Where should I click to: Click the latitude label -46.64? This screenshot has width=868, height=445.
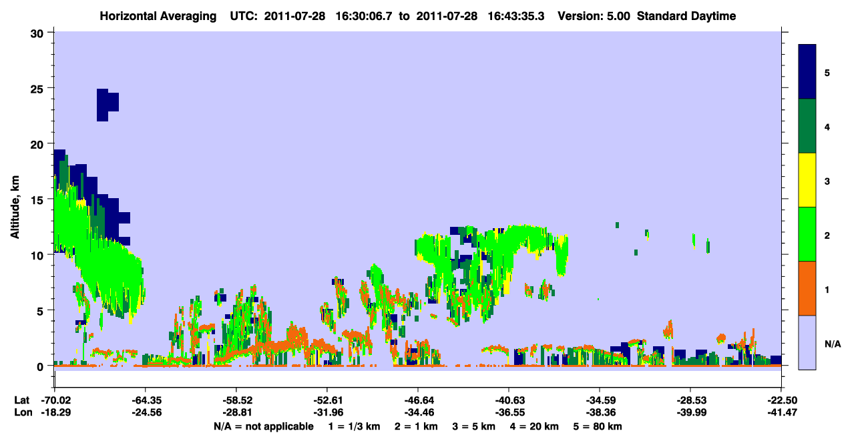[x=417, y=400]
